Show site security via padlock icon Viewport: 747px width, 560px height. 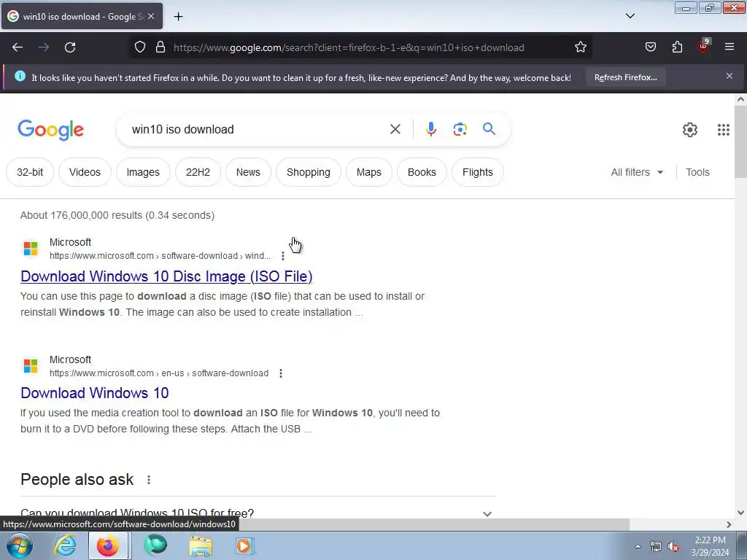(x=160, y=47)
